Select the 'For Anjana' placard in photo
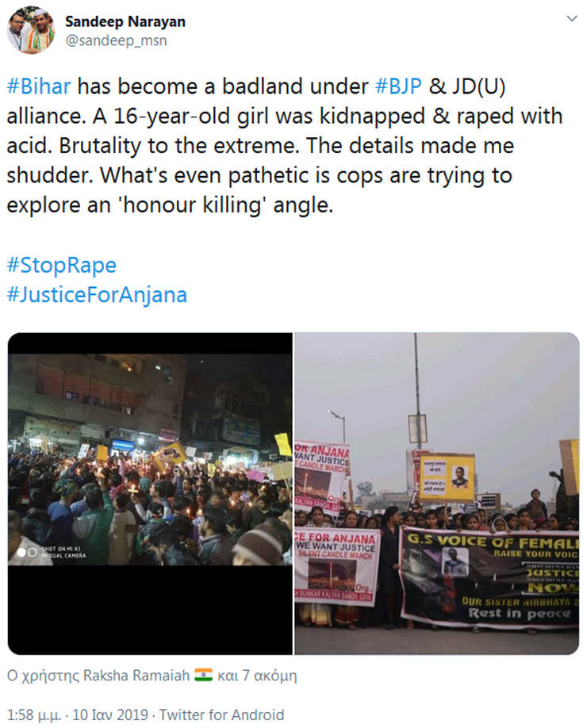This screenshot has width=583, height=728. tap(337, 566)
